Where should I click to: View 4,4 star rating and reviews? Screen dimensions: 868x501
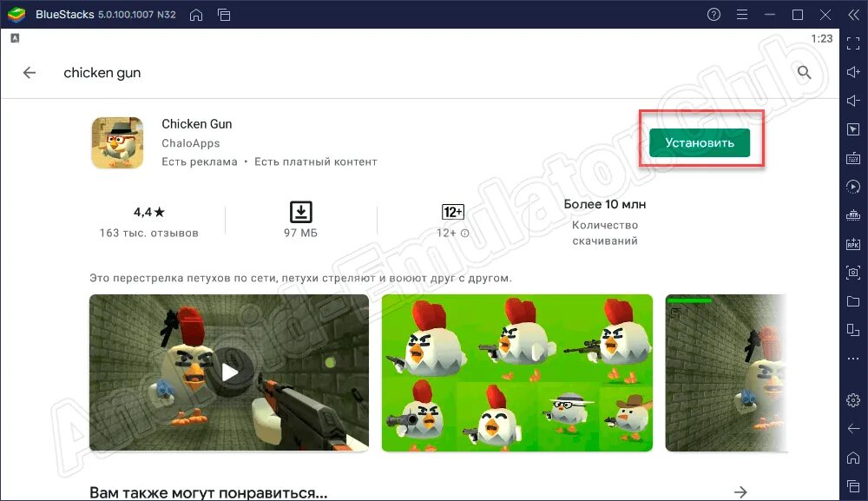149,221
